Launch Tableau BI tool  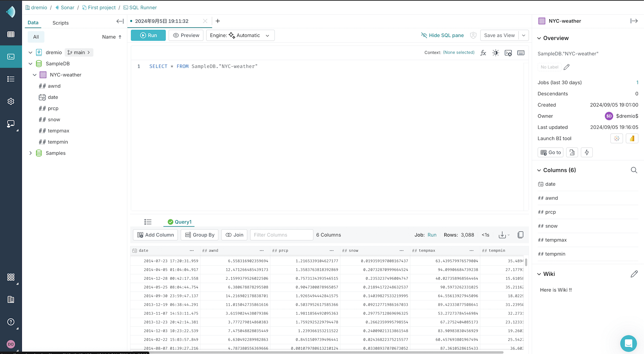click(617, 138)
